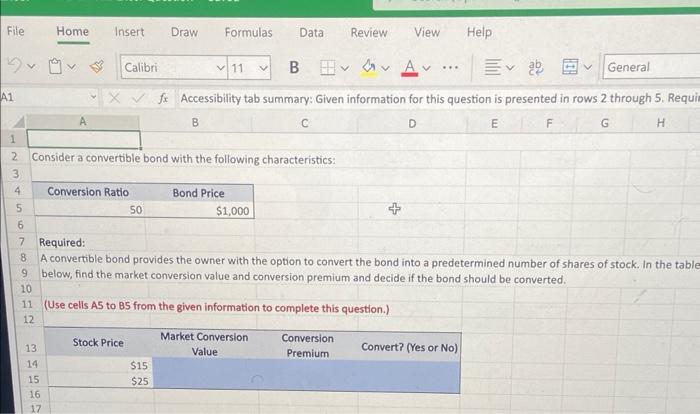Select row 5 header
The height and width of the screenshot is (414, 700).
click(x=19, y=208)
